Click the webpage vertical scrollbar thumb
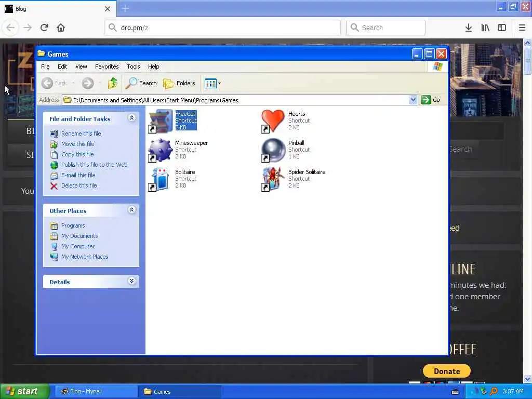 point(527,60)
